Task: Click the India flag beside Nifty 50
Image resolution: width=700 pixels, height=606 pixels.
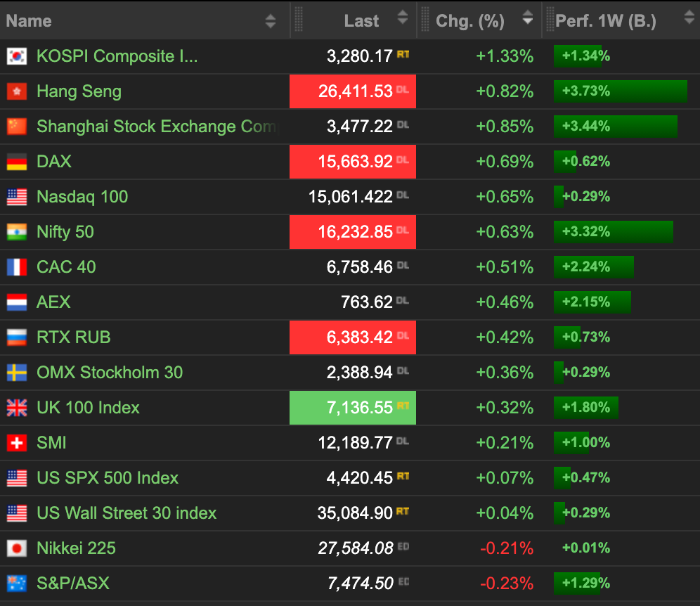Action: 17,232
